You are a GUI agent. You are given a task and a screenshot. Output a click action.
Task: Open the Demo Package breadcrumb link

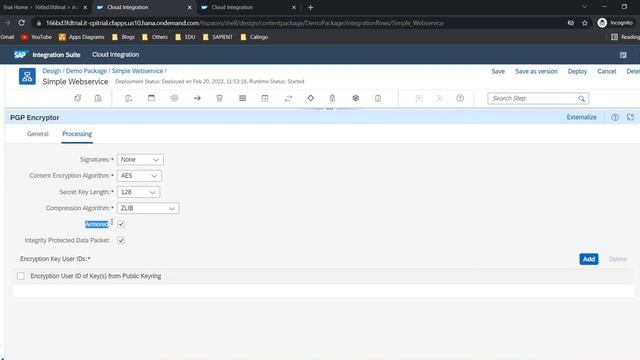pyautogui.click(x=86, y=71)
